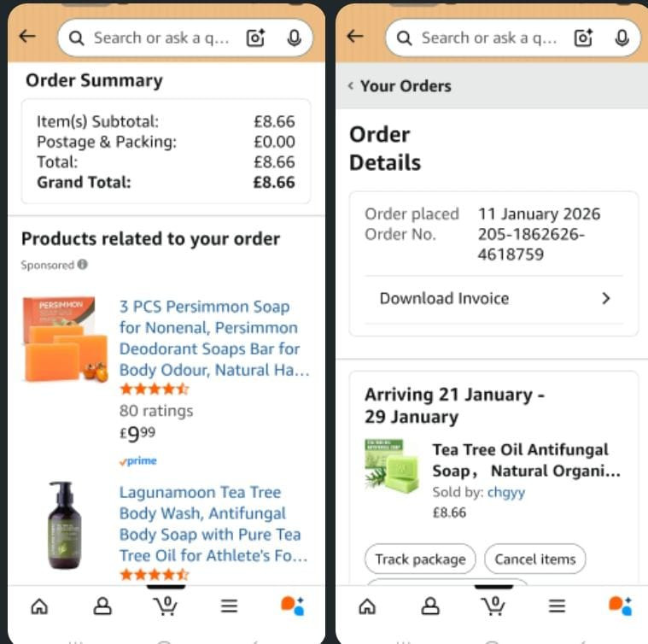Open seller chgyy link
The height and width of the screenshot is (644, 648).
click(506, 492)
